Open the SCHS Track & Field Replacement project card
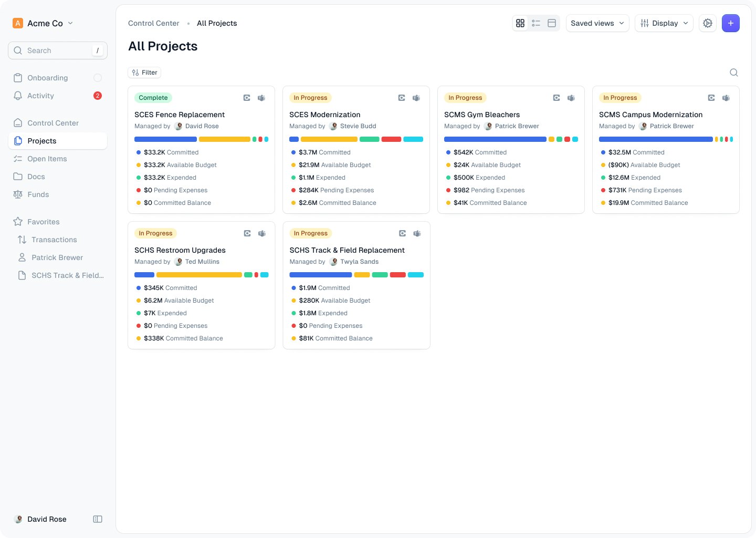 [356, 285]
